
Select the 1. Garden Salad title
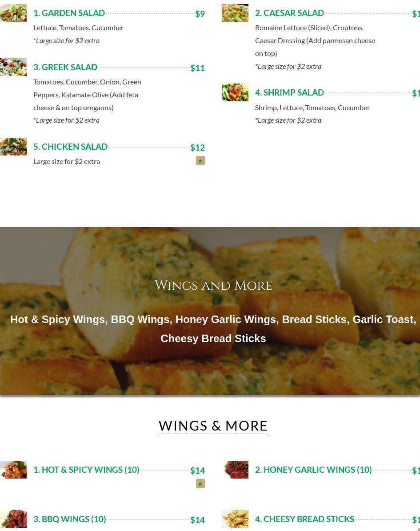(x=69, y=13)
